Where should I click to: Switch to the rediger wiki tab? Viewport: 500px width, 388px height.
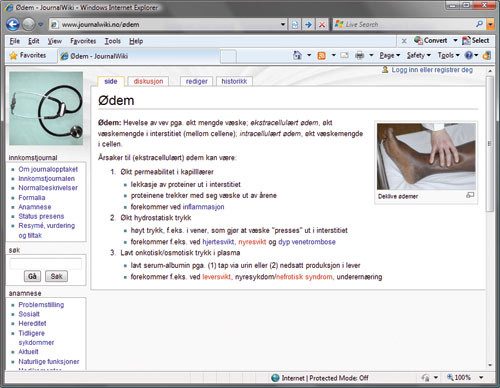tap(196, 81)
